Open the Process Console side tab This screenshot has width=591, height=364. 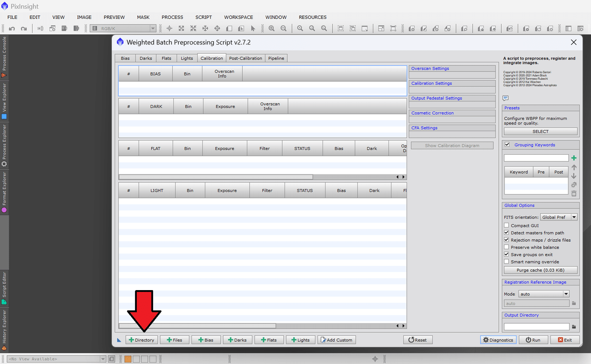point(4,57)
